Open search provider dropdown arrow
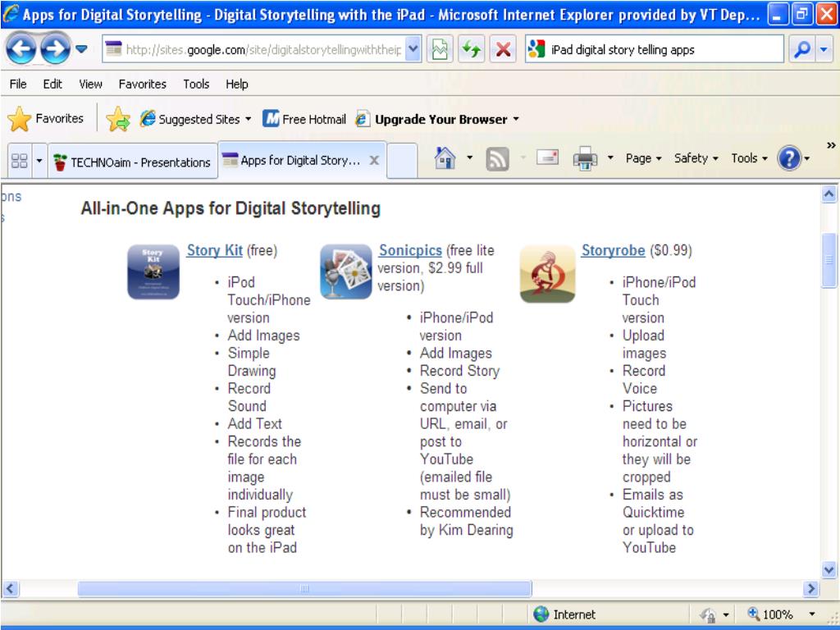 pyautogui.click(x=824, y=50)
